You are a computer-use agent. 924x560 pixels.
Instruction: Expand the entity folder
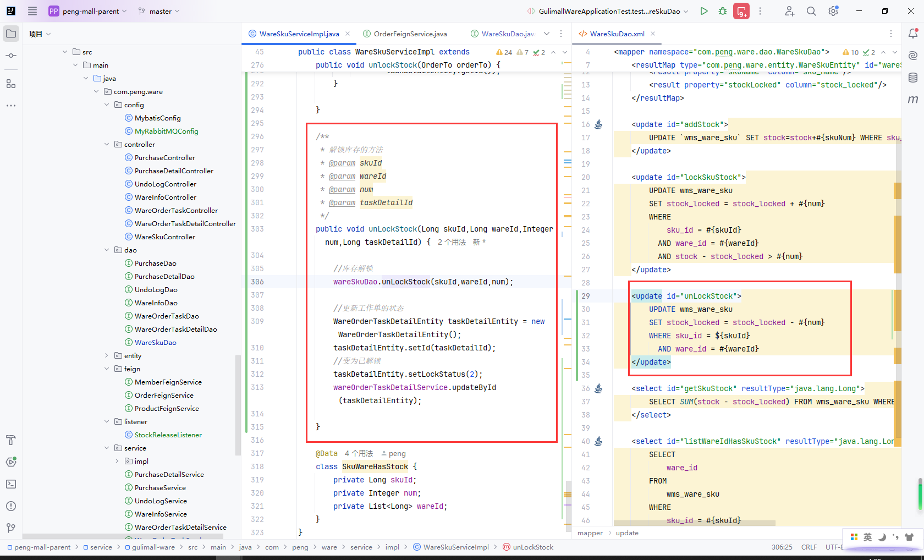107,355
